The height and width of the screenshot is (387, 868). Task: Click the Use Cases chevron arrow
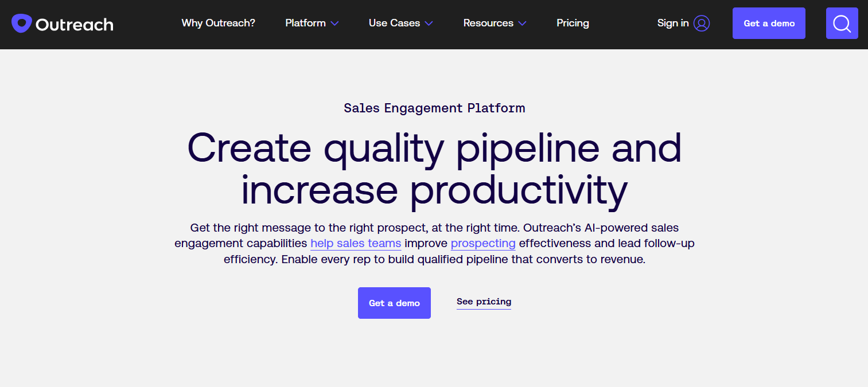tap(428, 24)
